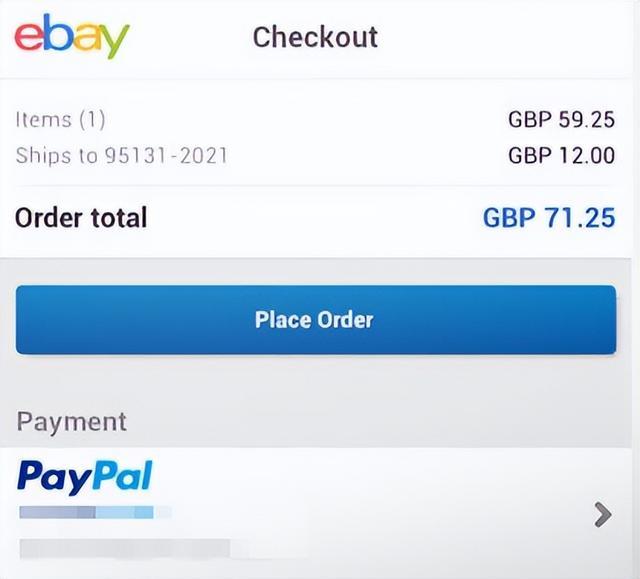Click the GBP 59.25 item price
This screenshot has height=579, width=640.
tap(562, 120)
